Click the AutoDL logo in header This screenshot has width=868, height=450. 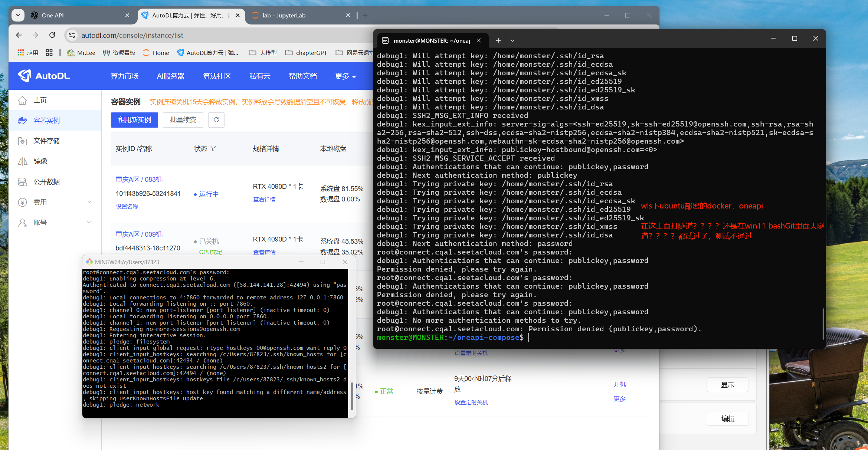click(x=44, y=76)
